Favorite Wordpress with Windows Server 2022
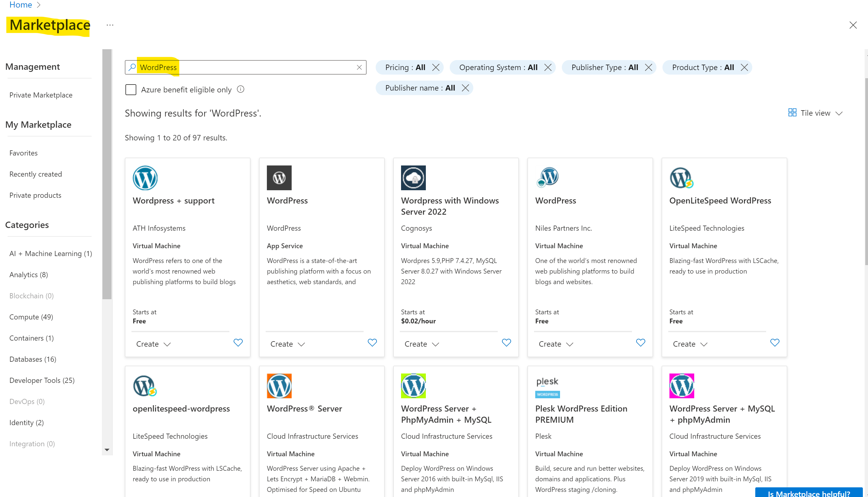This screenshot has width=868, height=497. (x=507, y=342)
